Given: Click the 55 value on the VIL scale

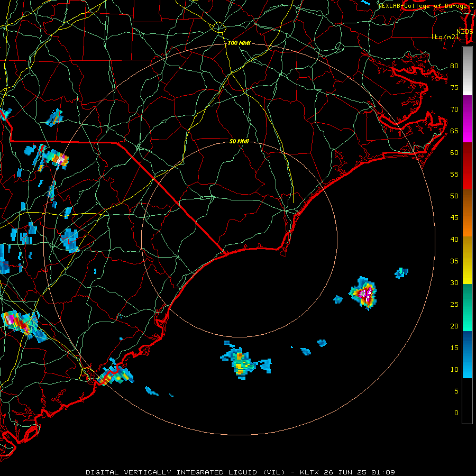Looking at the screenshot, I should 454,174.
